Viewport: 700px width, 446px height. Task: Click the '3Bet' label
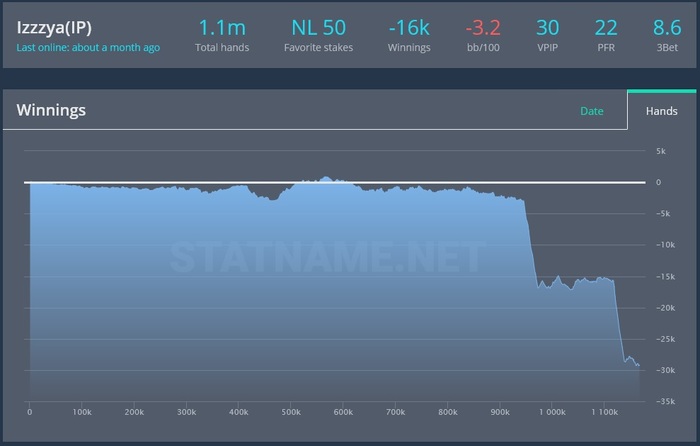[x=667, y=47]
